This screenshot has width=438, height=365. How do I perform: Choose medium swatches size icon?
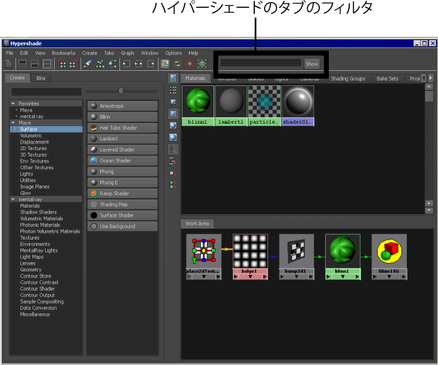[173, 114]
